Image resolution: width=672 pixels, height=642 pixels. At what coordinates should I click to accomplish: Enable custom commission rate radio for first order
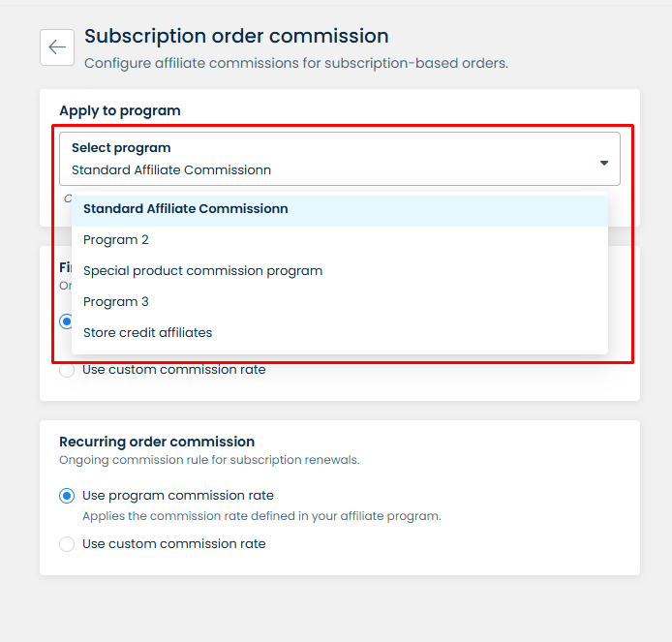tap(67, 370)
